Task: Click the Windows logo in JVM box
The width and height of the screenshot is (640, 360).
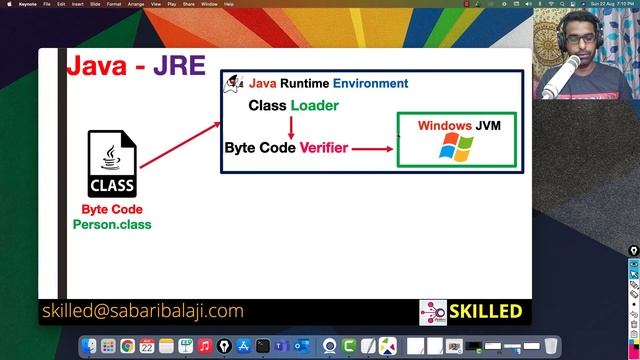Action: point(456,147)
